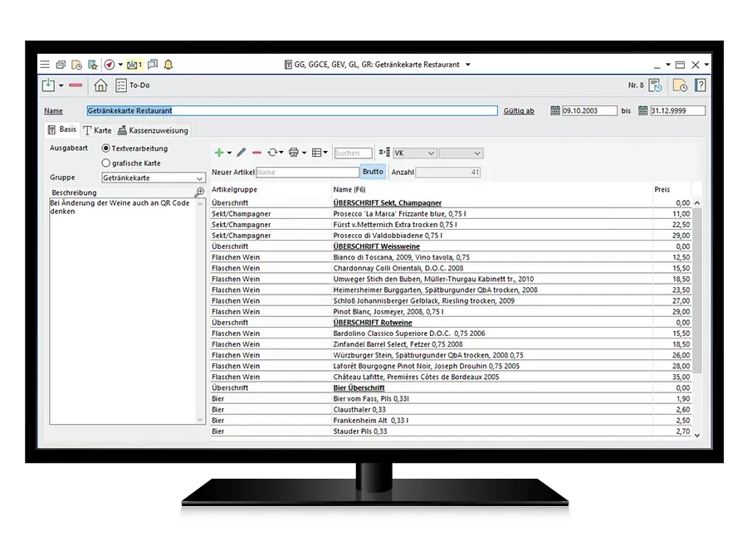Switch to the Kassenzuweisung tab
The height and width of the screenshot is (560, 747).
pos(153,130)
